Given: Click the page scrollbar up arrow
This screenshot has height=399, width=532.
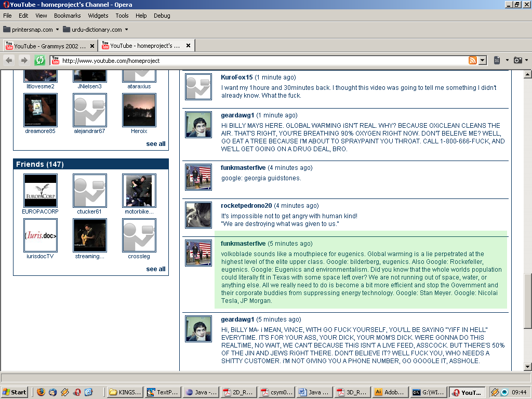Looking at the screenshot, I should [528, 74].
